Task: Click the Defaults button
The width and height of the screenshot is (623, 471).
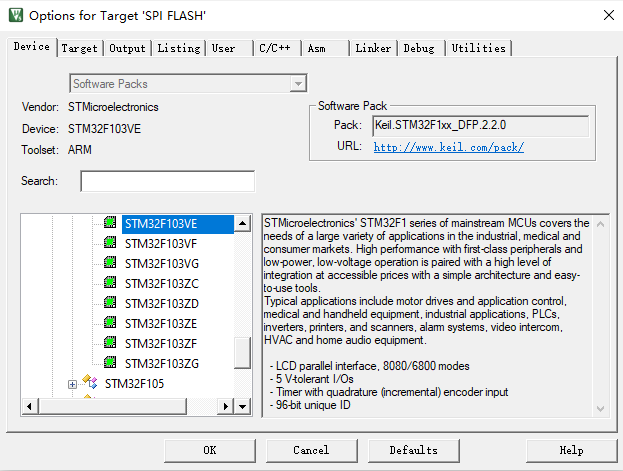Action: [414, 450]
